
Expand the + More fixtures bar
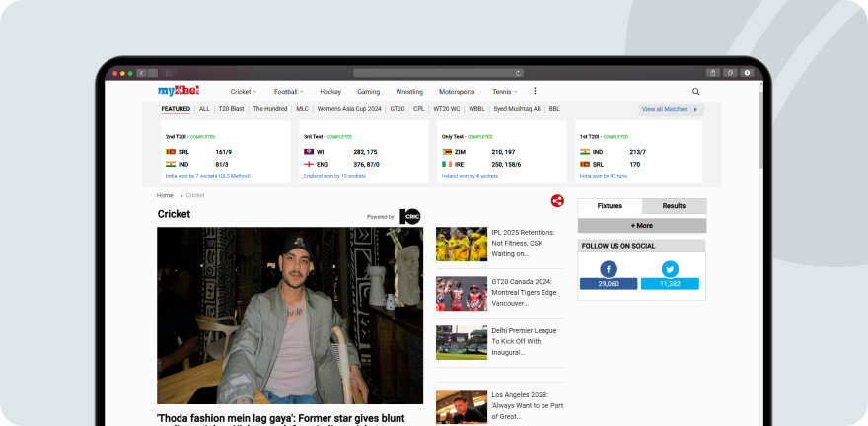[642, 225]
